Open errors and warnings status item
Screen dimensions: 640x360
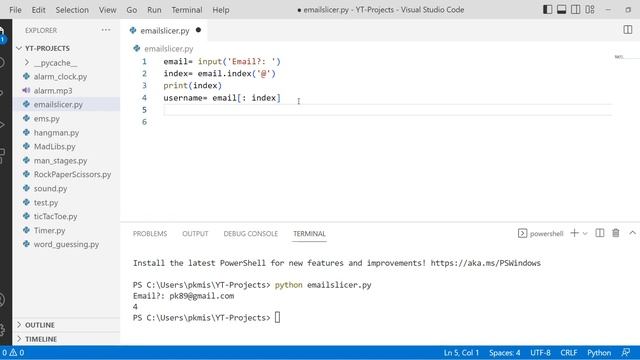(13, 353)
